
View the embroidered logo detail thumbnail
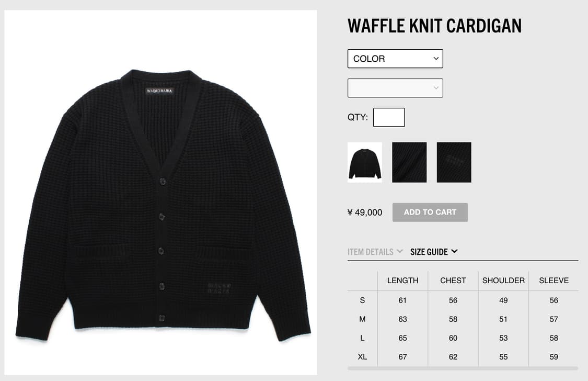(454, 162)
